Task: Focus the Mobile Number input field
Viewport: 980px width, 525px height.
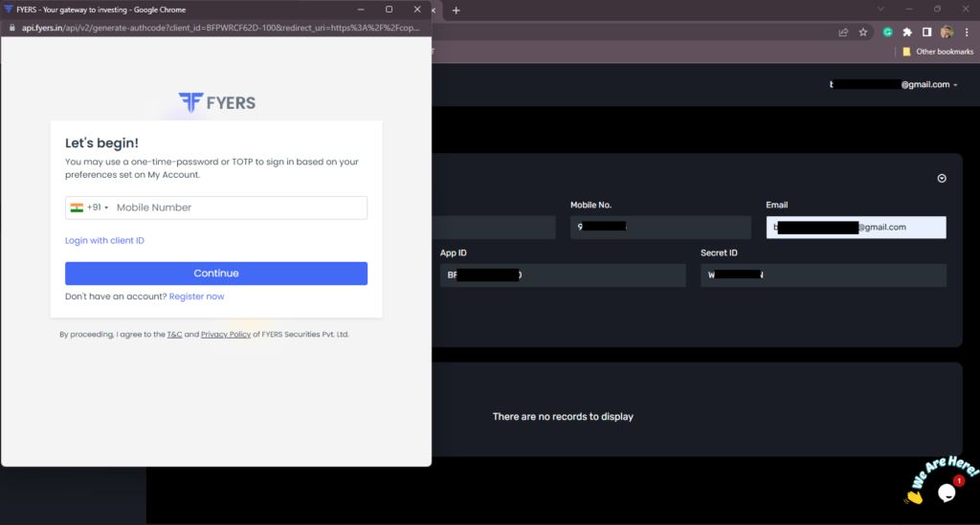Action: pos(239,208)
